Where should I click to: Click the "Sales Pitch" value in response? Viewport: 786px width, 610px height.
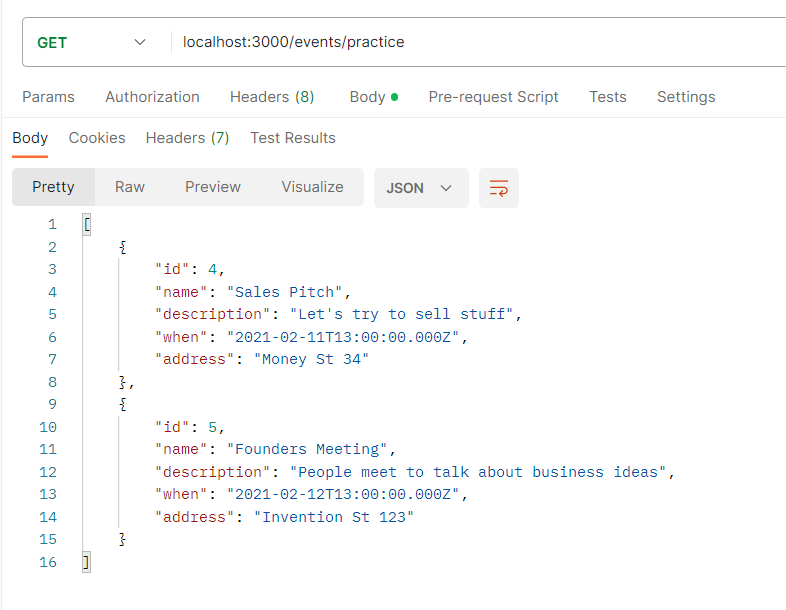[x=285, y=292]
